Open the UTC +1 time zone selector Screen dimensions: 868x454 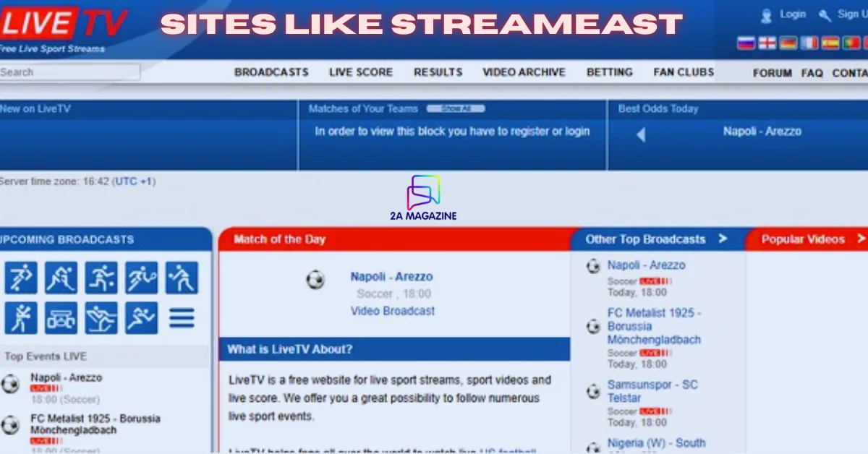coord(132,181)
